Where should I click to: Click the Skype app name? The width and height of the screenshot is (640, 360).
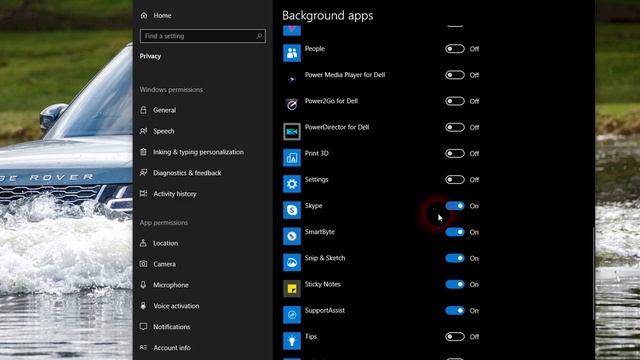[313, 206]
